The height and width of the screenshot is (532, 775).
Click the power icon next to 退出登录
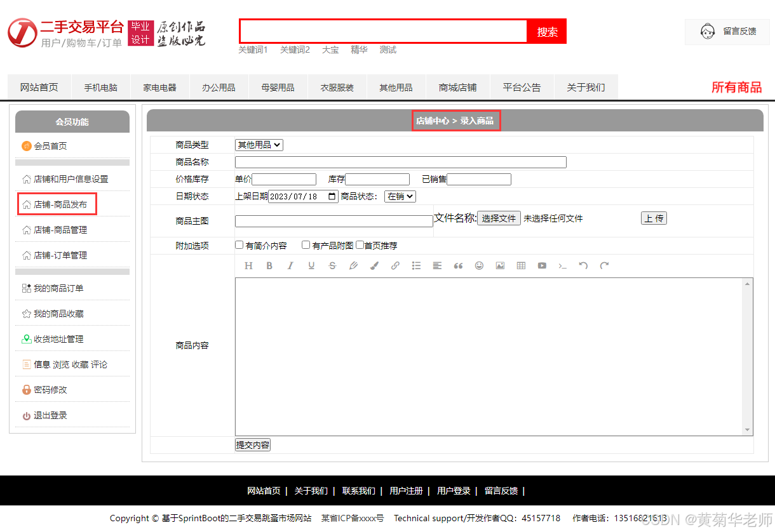(27, 416)
